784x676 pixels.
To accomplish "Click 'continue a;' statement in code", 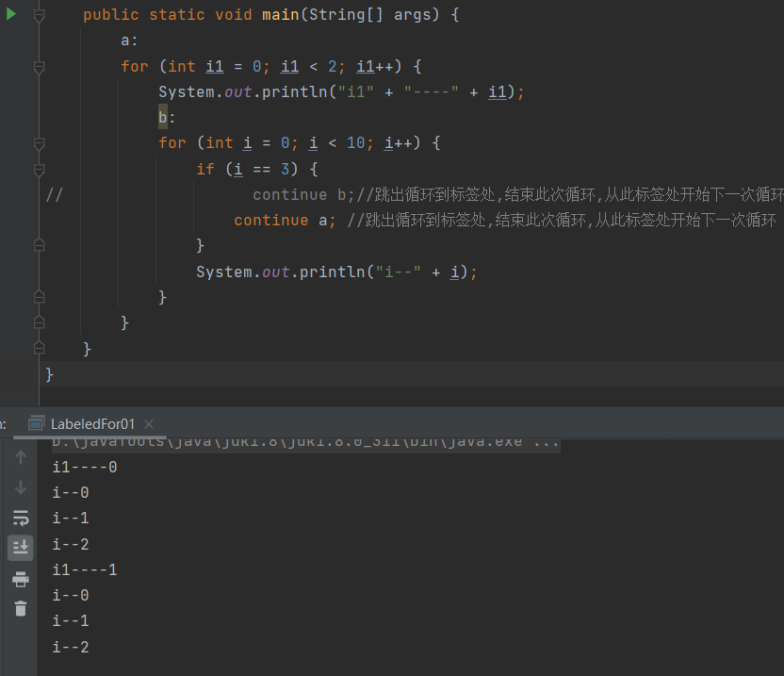I will [x=285, y=221].
